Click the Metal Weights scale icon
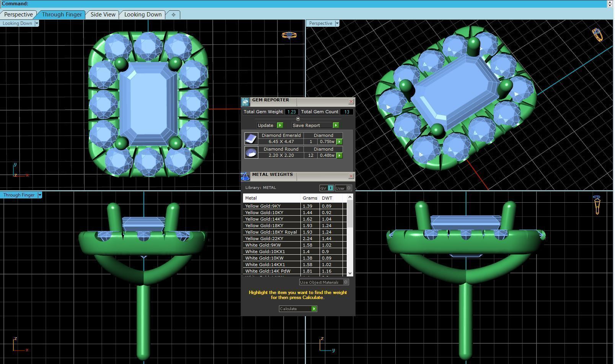 coord(245,176)
